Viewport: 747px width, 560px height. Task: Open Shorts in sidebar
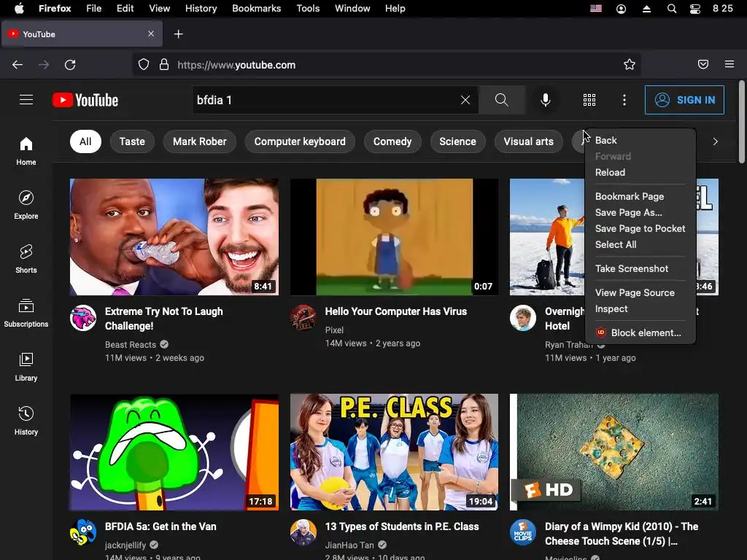[x=26, y=259]
